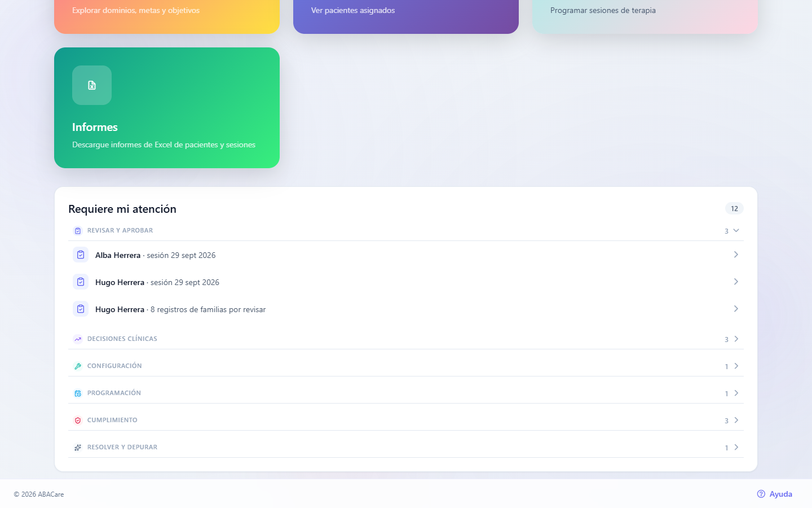Expand the Decisiones Clínicas section chevron
The image size is (812, 508).
[736, 339]
